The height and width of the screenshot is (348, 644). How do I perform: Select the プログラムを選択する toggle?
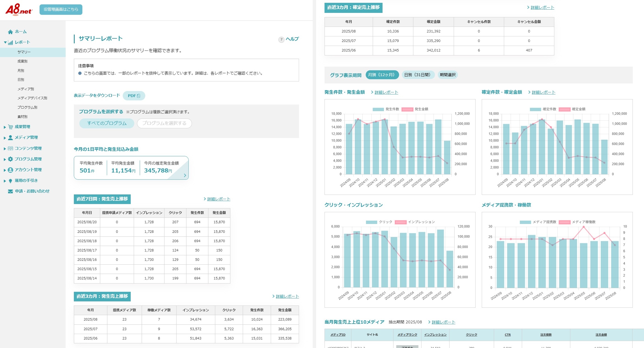tap(164, 123)
